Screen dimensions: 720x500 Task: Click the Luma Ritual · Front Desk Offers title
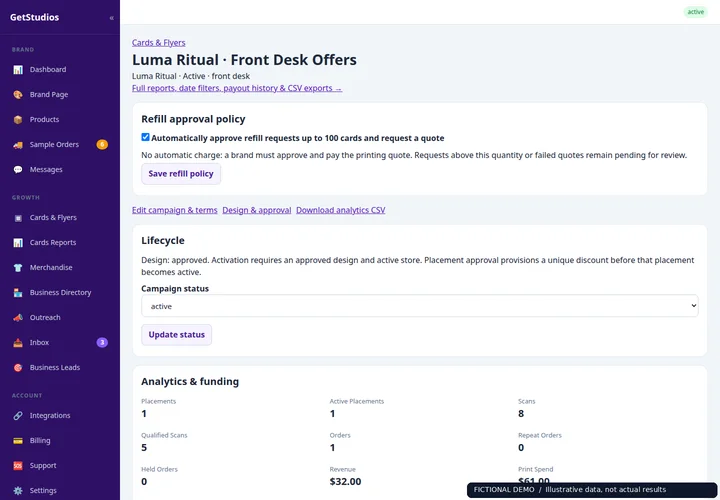coord(244,60)
